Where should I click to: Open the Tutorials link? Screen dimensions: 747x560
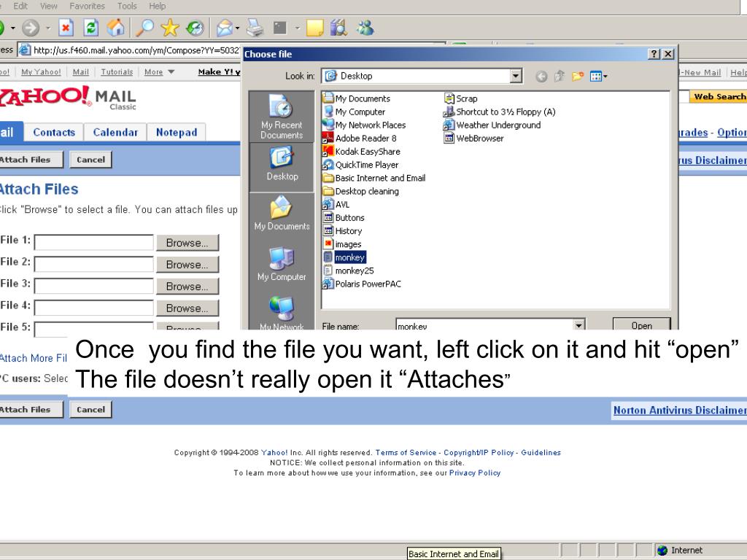[117, 72]
